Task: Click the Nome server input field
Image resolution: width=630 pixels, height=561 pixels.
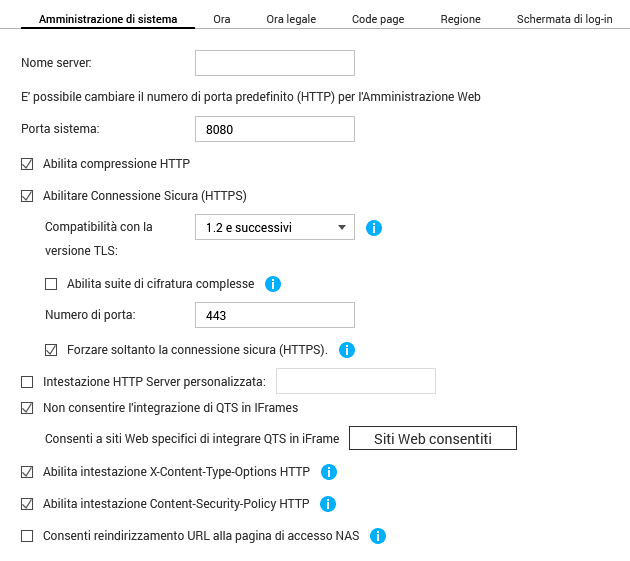Action: point(275,63)
